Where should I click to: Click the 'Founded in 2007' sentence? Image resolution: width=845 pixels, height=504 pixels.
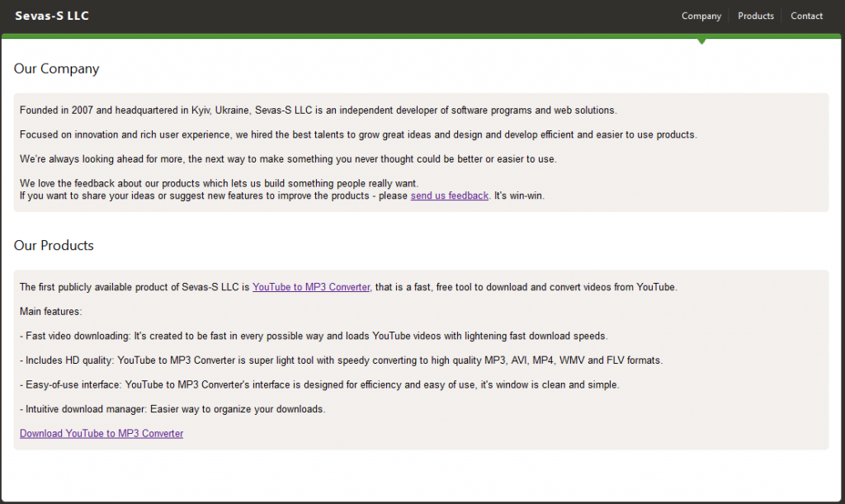319,111
